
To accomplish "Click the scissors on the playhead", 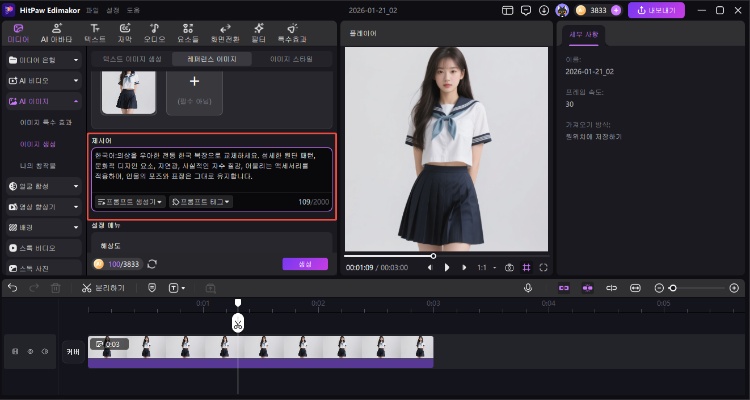I will 238,323.
